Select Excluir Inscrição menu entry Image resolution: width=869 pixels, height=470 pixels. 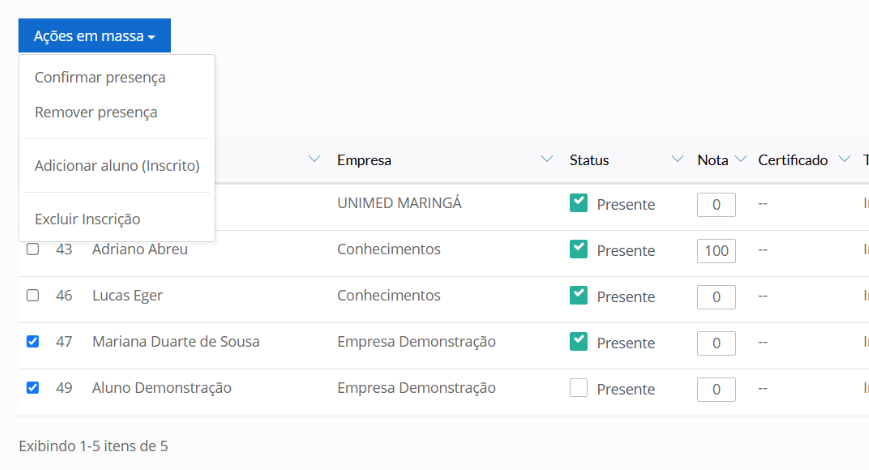coord(87,219)
